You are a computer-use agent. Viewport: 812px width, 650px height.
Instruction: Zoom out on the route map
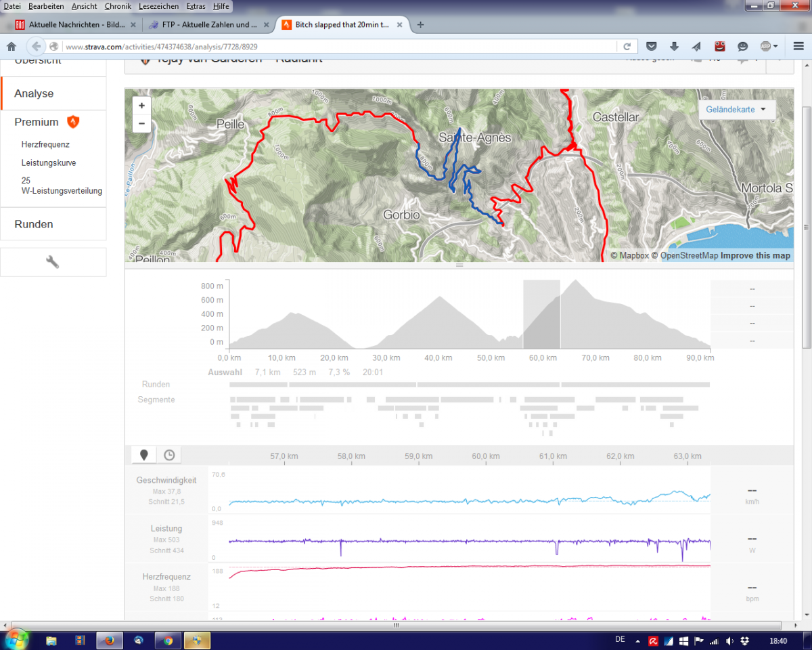click(141, 123)
